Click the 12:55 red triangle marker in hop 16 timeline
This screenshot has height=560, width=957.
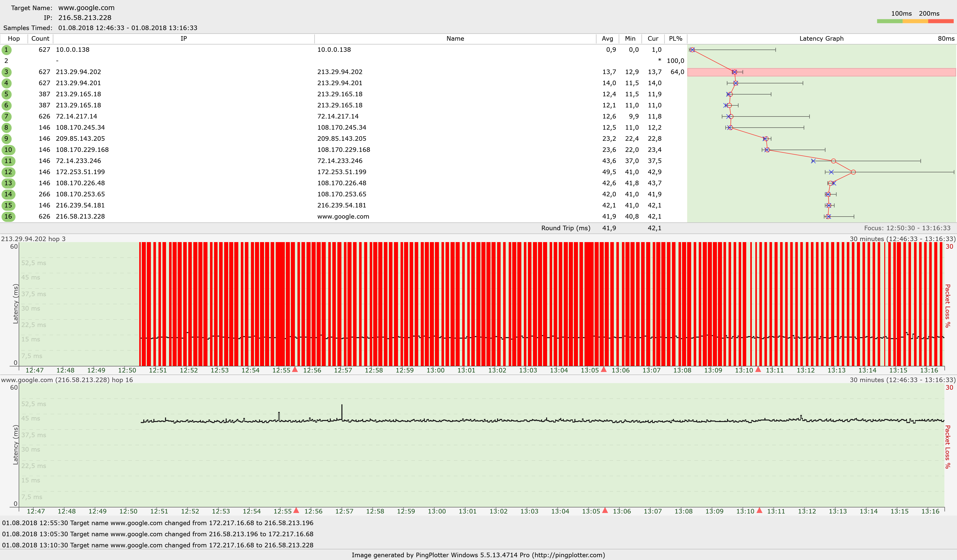pyautogui.click(x=296, y=510)
